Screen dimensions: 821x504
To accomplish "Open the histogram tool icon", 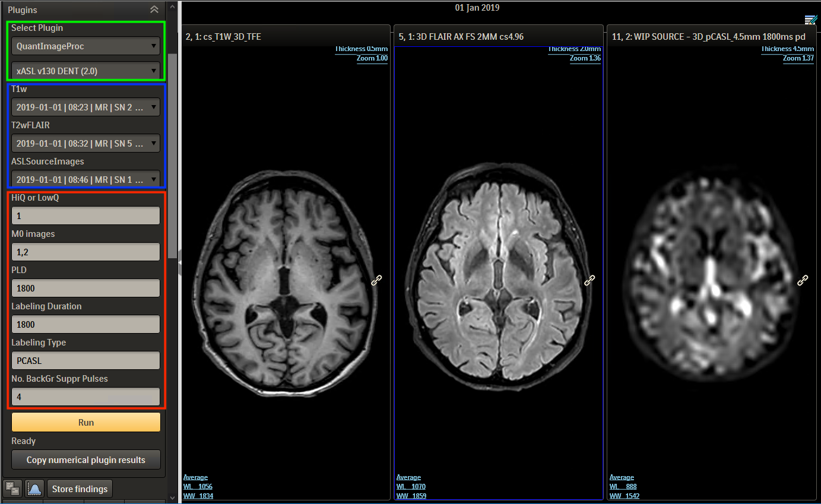I will pos(34,489).
